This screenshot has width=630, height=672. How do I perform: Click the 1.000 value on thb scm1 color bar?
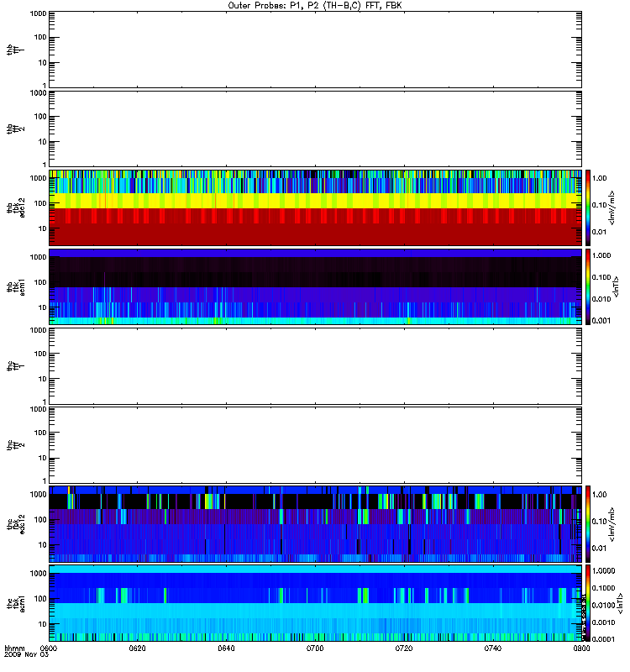[601, 255]
